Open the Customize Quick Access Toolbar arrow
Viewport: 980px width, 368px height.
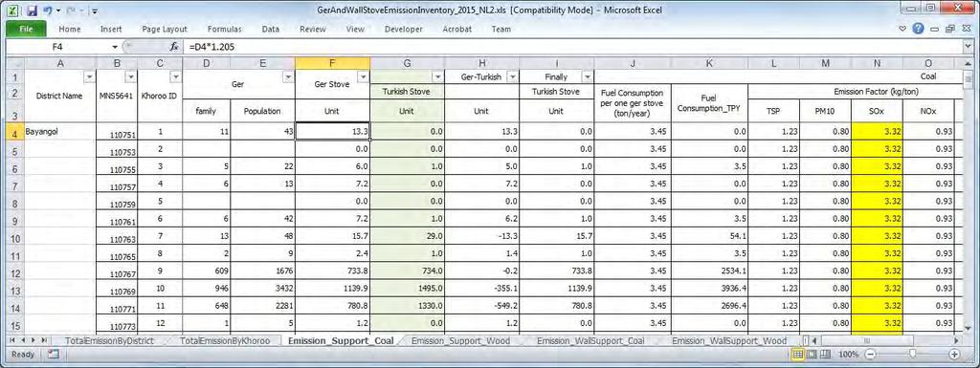click(95, 11)
